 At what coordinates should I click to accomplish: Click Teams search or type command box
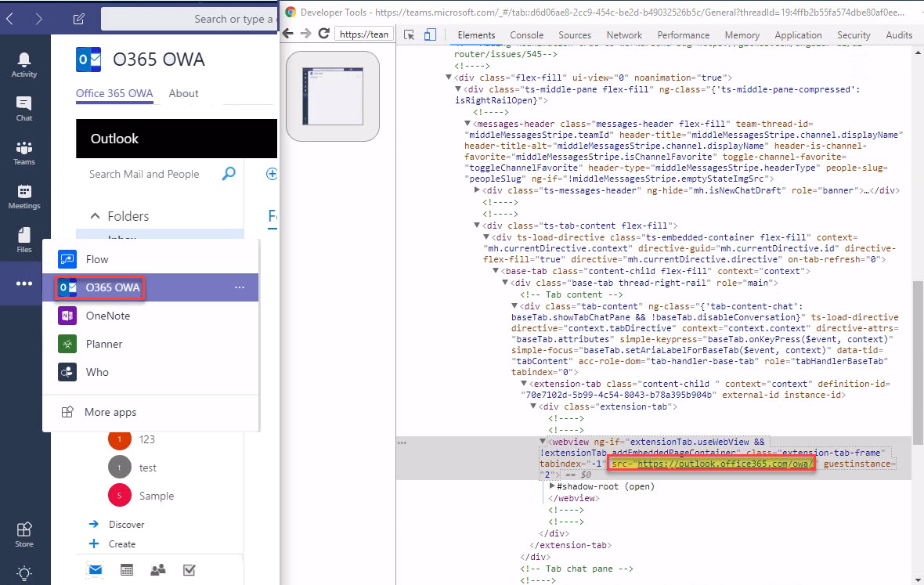tap(189, 19)
